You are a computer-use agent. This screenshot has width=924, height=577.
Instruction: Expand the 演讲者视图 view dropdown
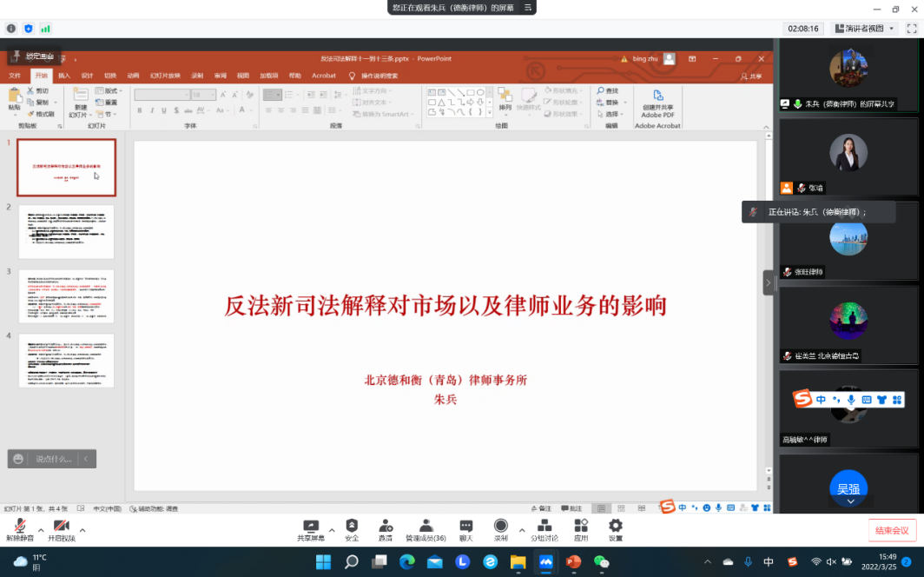coord(863,29)
